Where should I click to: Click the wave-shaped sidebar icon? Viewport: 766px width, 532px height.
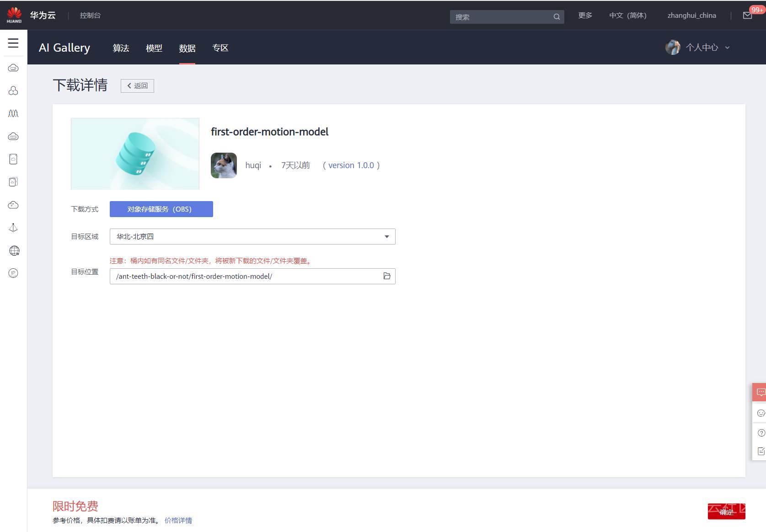point(13,113)
